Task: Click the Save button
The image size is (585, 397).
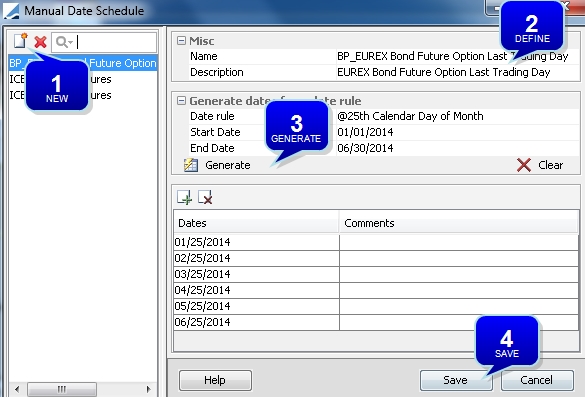Action: point(456,380)
